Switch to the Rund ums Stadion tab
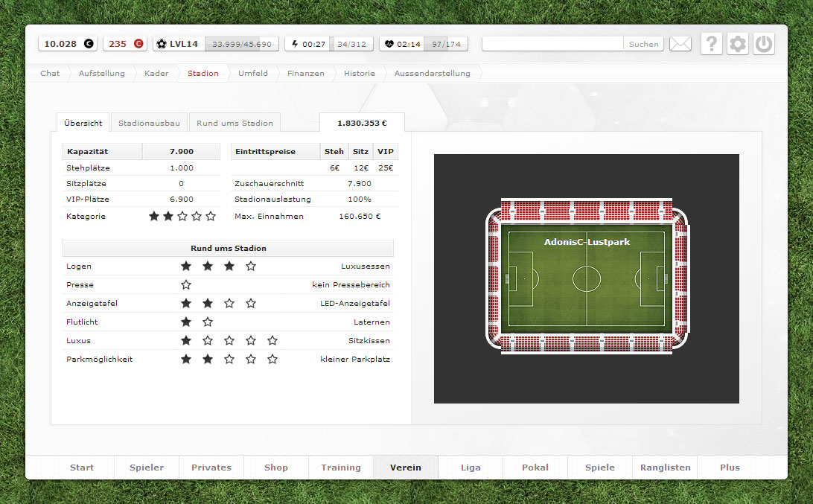Viewport: 813px width, 504px height. pyautogui.click(x=235, y=123)
